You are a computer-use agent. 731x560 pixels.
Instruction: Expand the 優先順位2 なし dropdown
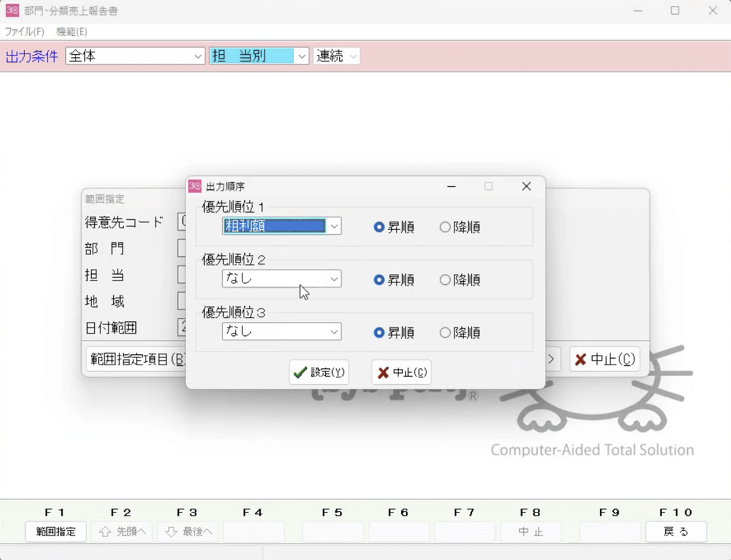coord(334,279)
